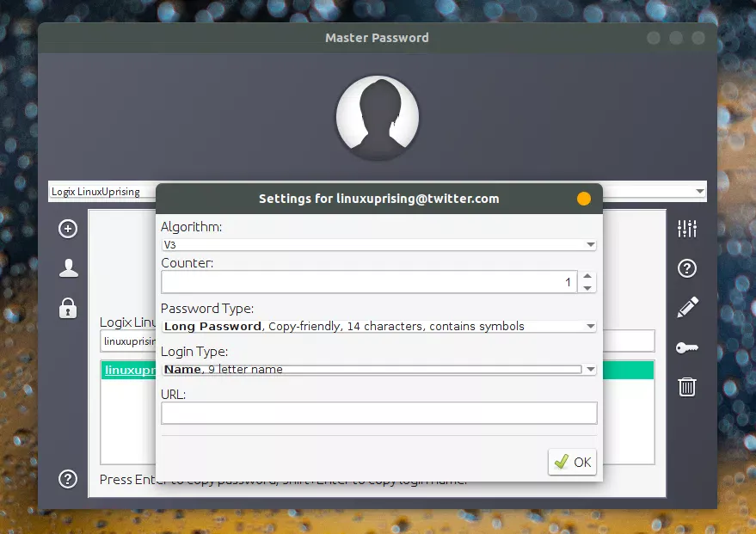Click the URL text field
Viewport: 756px width, 534px height.
click(x=379, y=413)
